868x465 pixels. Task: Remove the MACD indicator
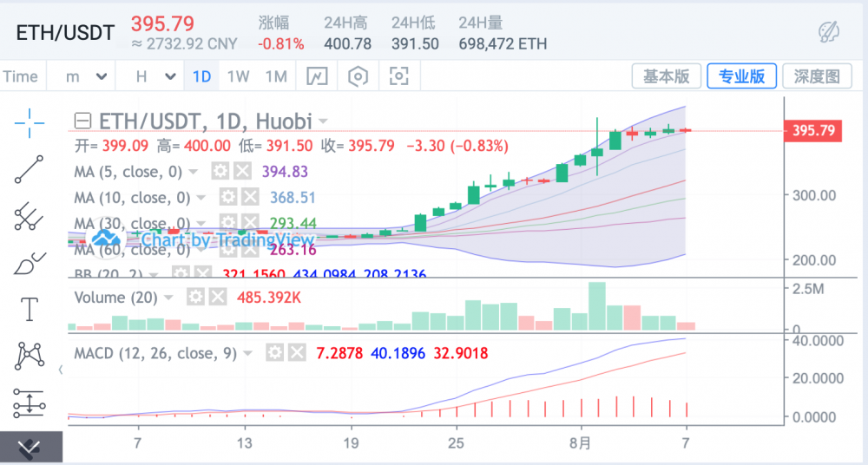tap(297, 352)
